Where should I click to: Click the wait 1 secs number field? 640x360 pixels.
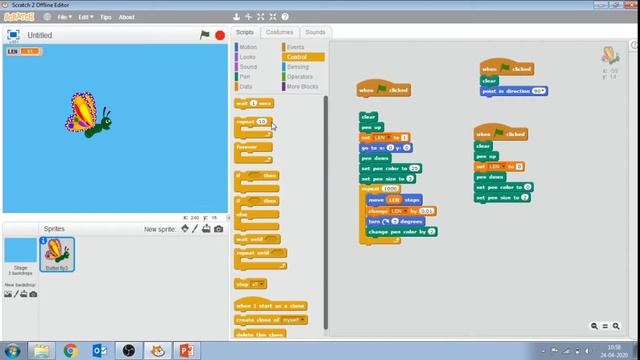pyautogui.click(x=253, y=103)
